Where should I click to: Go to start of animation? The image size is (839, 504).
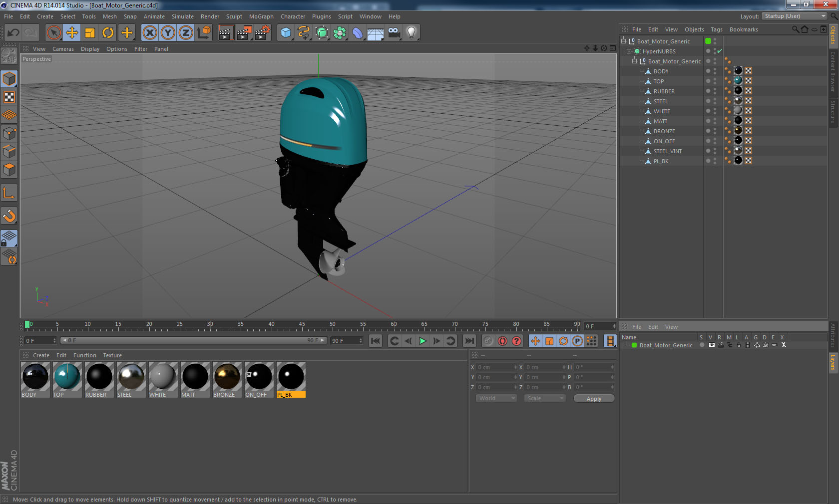(x=375, y=341)
